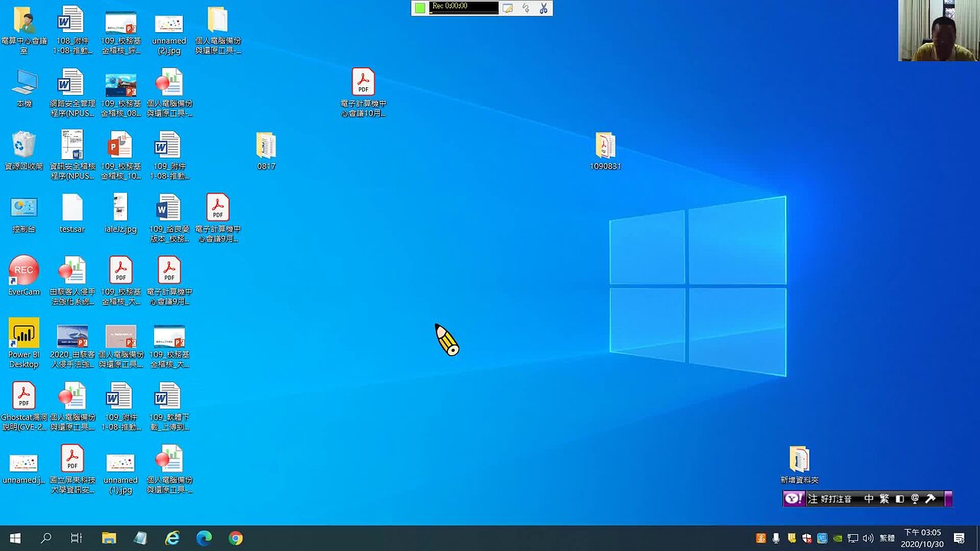This screenshot has height=551, width=980.
Task: Select the Ghostcat漏洞說明 PDF file
Action: point(24,406)
